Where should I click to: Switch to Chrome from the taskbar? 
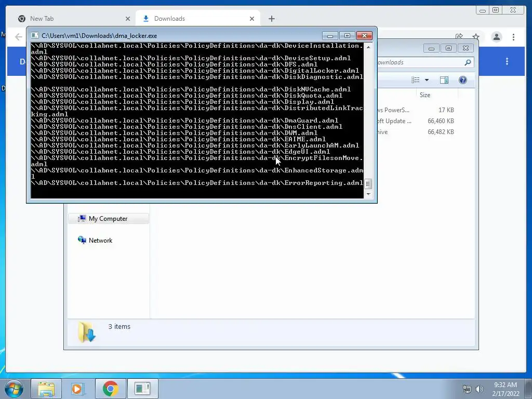[x=110, y=389]
